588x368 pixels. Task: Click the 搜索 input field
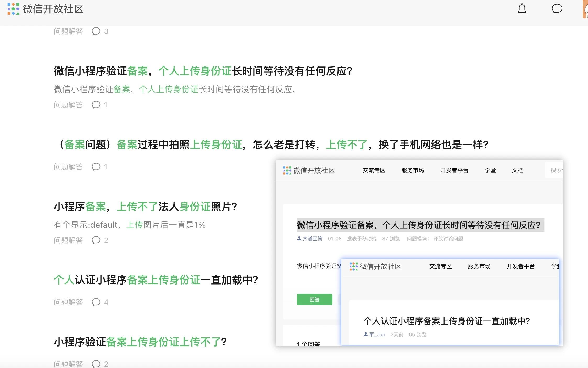tap(554, 170)
